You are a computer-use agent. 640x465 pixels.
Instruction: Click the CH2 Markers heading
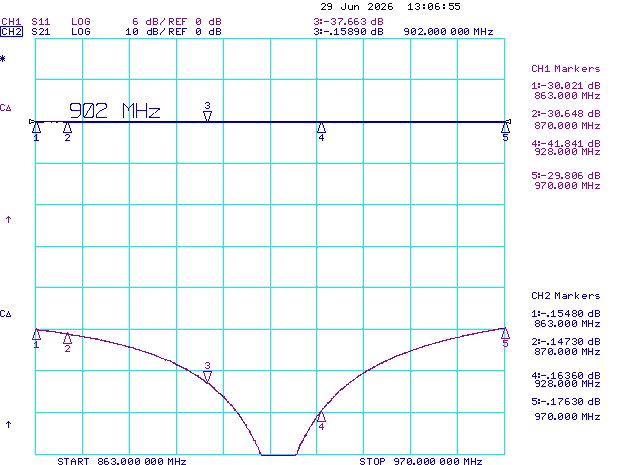566,296
